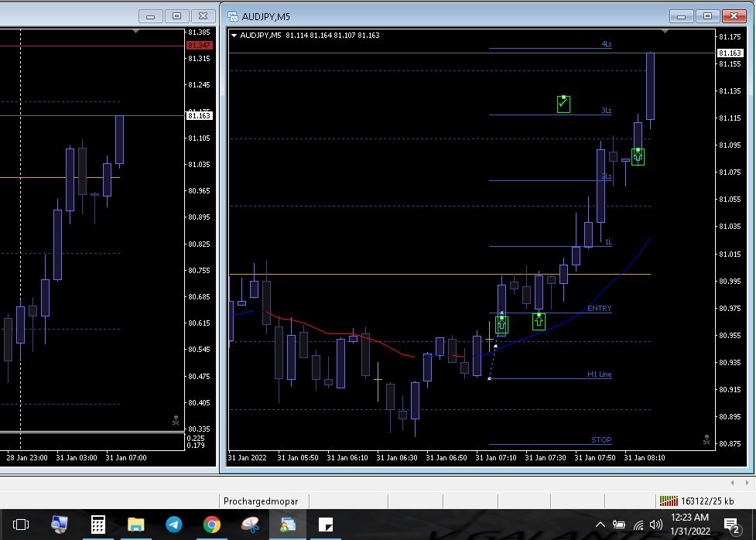Click the Prochargedmopar profile in status bar

(261, 501)
